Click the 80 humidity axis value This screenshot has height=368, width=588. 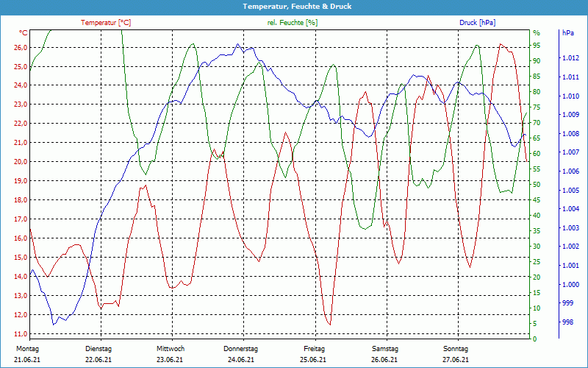pyautogui.click(x=537, y=92)
